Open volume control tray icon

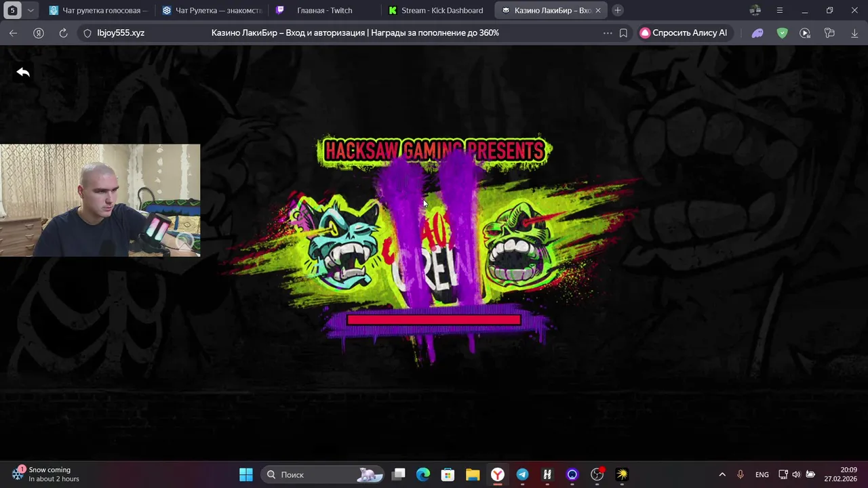tap(796, 474)
